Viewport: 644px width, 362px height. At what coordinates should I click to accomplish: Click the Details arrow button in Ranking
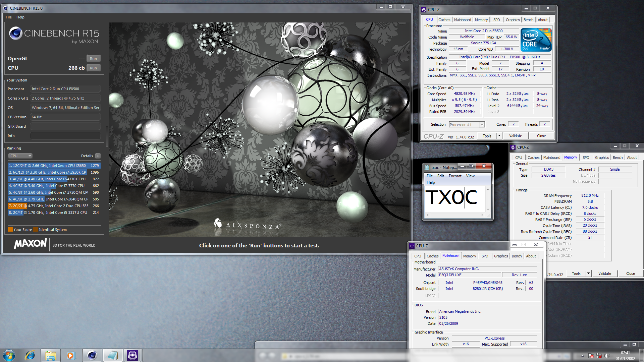(98, 156)
